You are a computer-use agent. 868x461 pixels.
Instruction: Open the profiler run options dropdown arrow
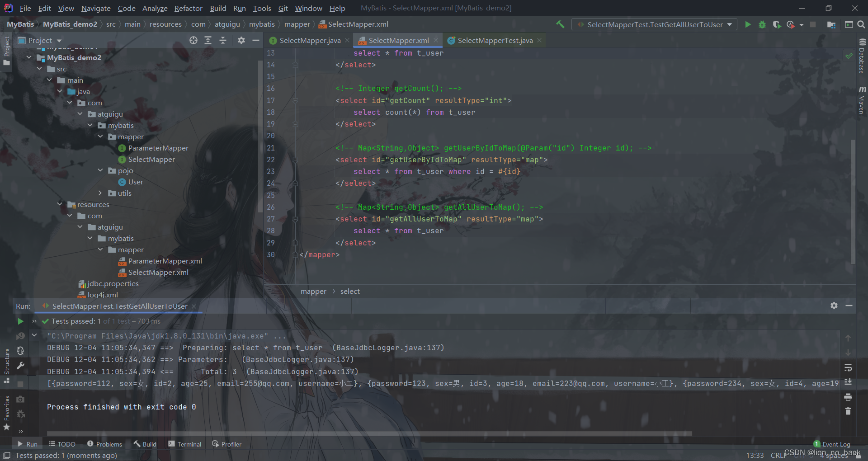coord(802,25)
